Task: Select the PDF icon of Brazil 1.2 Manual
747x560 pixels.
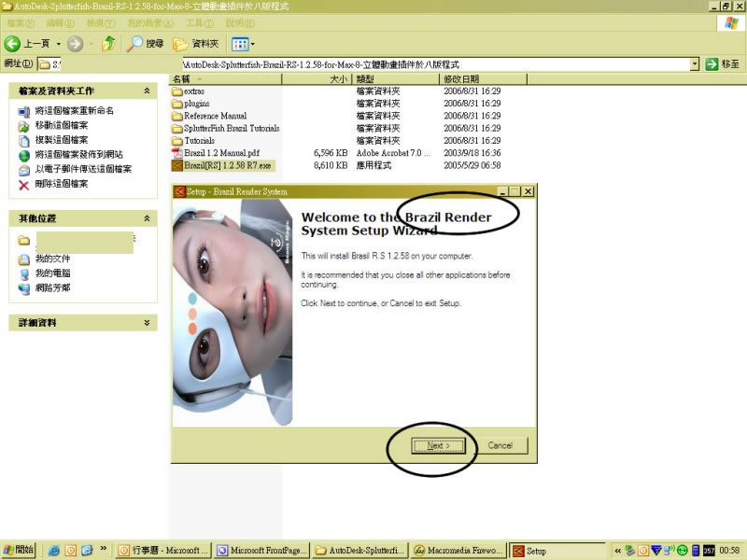Action: 177,153
